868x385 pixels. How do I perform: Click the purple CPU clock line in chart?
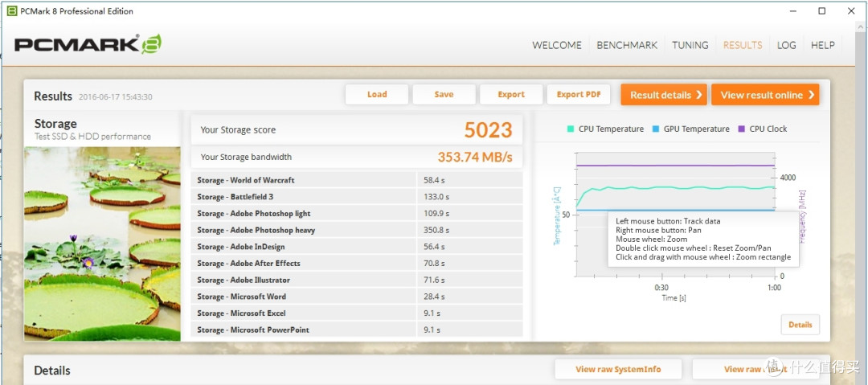(675, 165)
